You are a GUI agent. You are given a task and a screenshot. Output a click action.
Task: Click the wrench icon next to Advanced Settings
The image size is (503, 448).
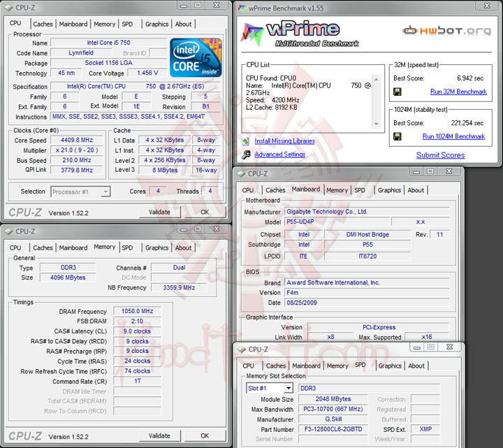[246, 154]
